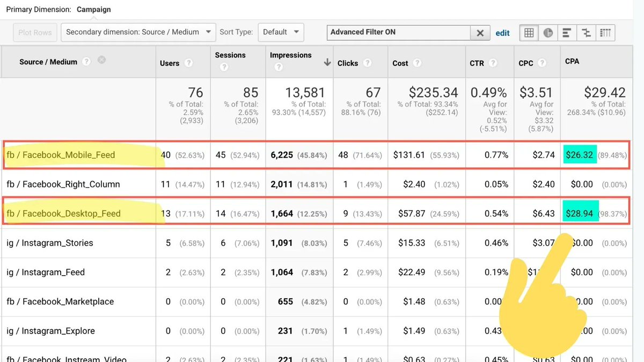Screen dimensions: 644x362
Task: Click Impressions value 1,091
Action: [282, 243]
